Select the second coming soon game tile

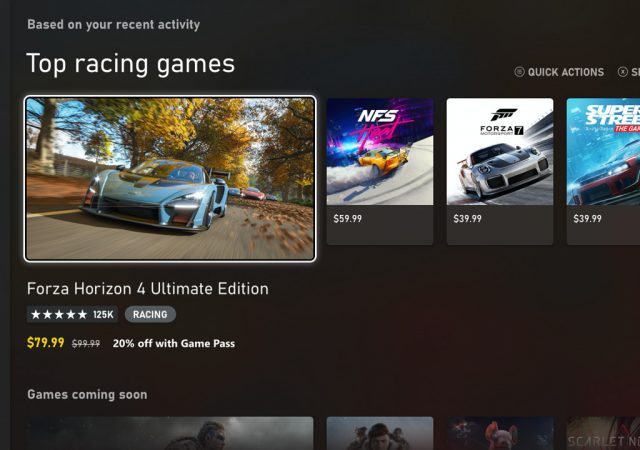(x=380, y=433)
